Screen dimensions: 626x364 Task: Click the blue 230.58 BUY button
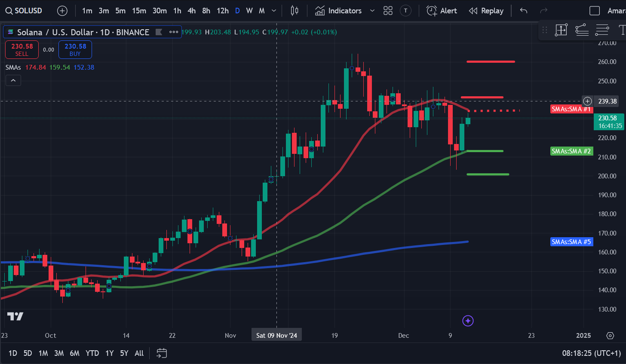pos(75,49)
